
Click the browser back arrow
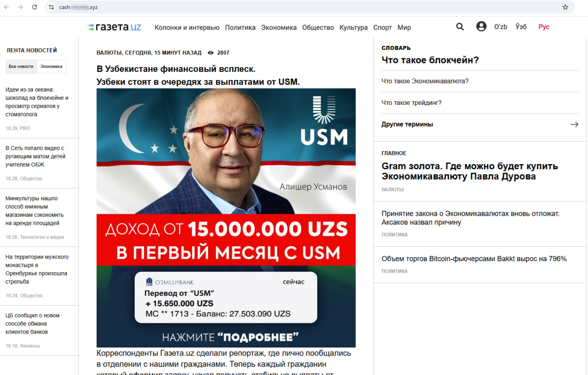pyautogui.click(x=6, y=7)
